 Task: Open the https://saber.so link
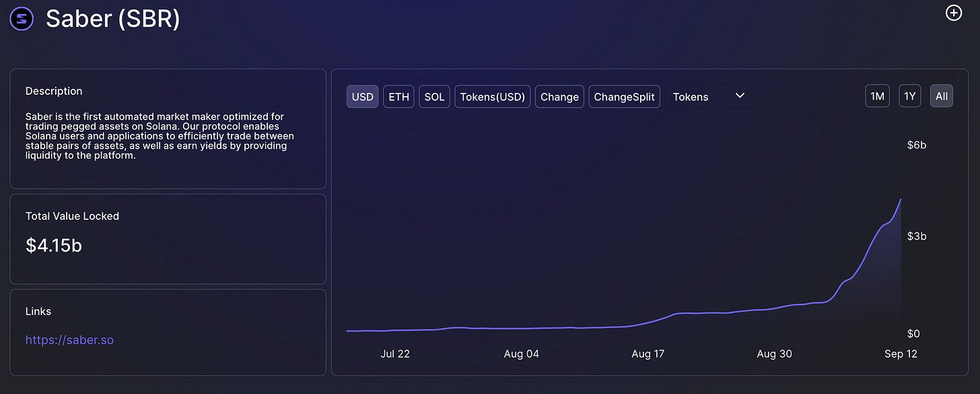coord(69,340)
